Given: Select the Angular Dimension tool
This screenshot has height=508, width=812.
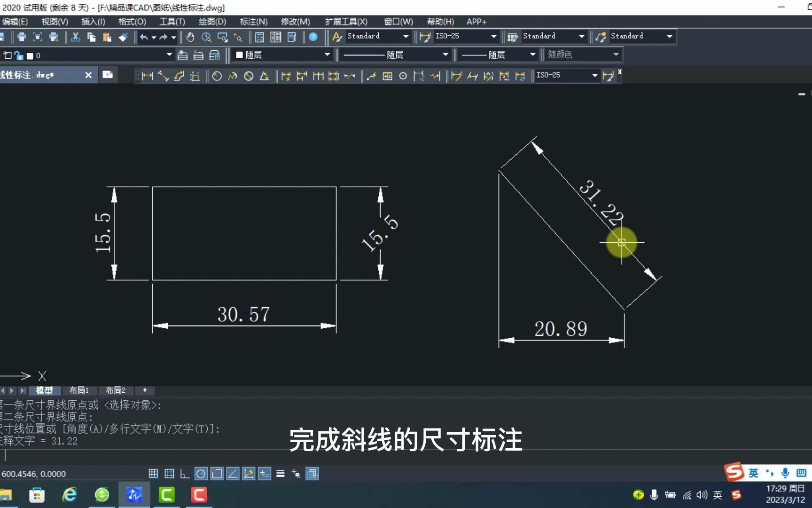Looking at the screenshot, I should 265,76.
